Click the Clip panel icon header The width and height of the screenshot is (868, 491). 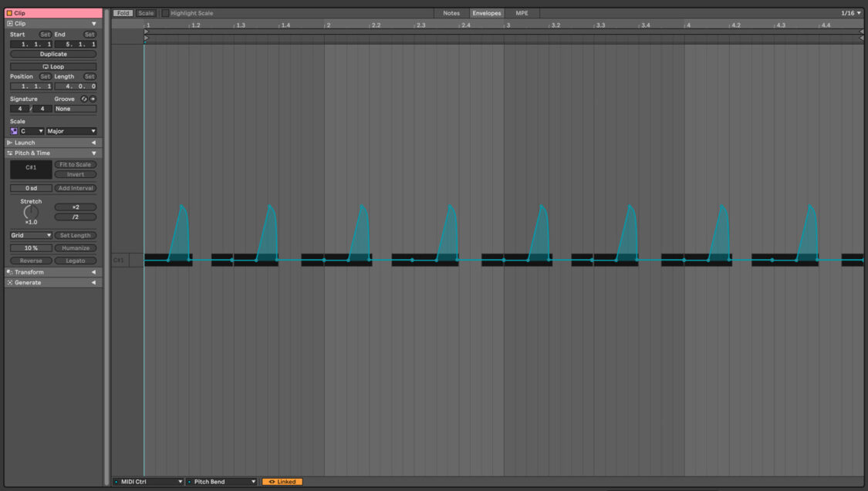coord(8,23)
